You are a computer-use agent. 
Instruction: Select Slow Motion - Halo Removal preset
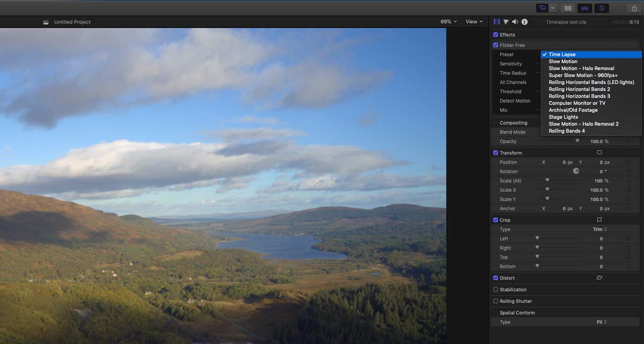[591, 69]
